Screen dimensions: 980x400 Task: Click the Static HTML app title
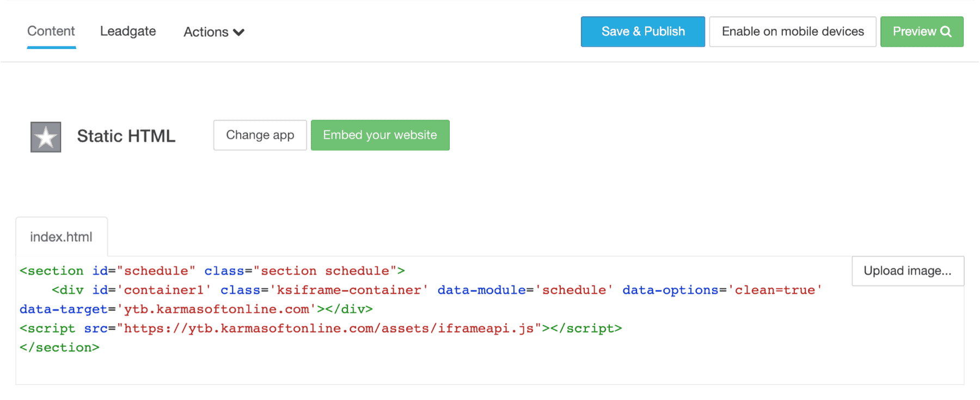coord(126,136)
